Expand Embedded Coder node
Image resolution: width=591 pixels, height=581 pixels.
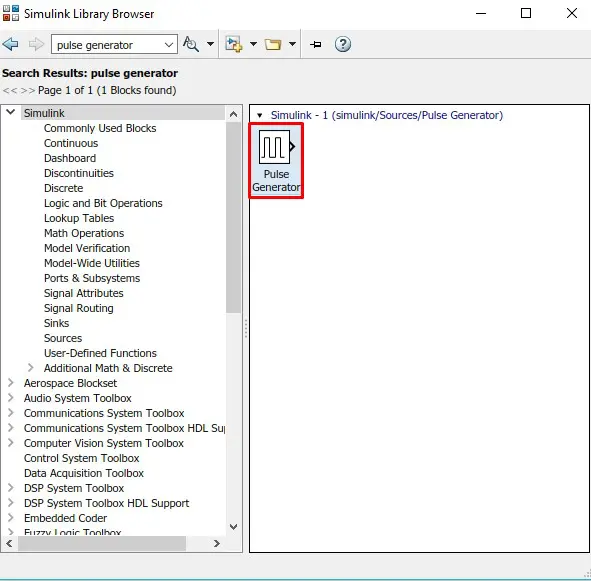[x=11, y=518]
